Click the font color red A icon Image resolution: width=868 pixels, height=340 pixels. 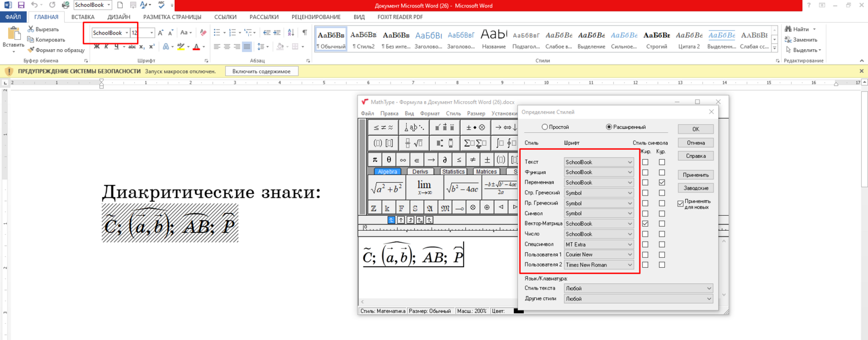[196, 47]
